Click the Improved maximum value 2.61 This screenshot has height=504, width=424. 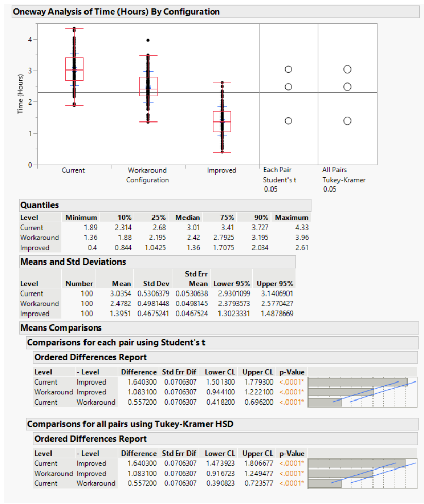tap(302, 248)
